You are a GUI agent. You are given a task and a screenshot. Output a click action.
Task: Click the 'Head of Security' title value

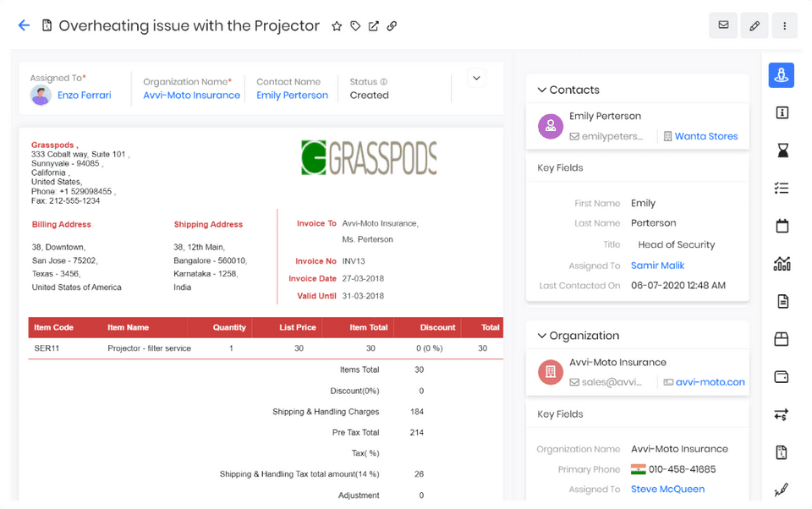tap(677, 245)
